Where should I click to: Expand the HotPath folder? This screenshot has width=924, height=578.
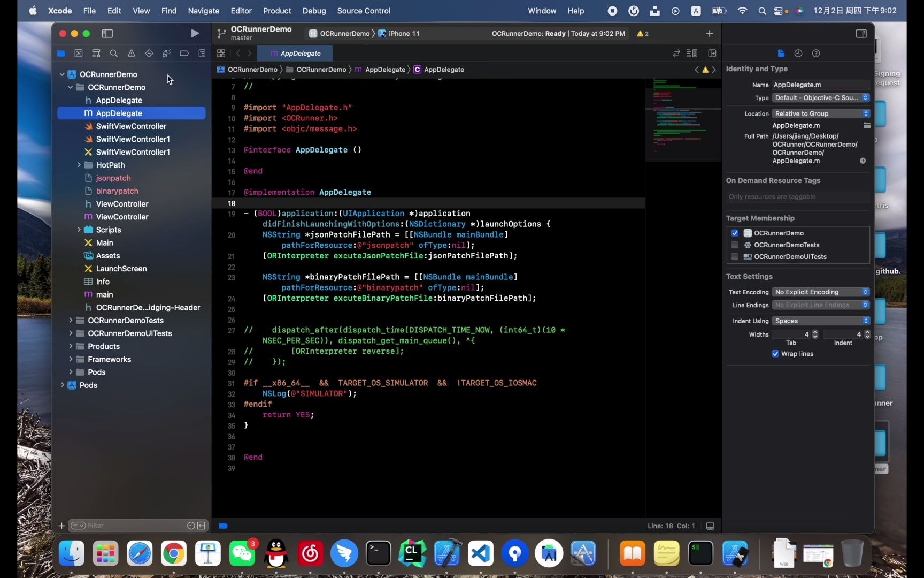(79, 165)
